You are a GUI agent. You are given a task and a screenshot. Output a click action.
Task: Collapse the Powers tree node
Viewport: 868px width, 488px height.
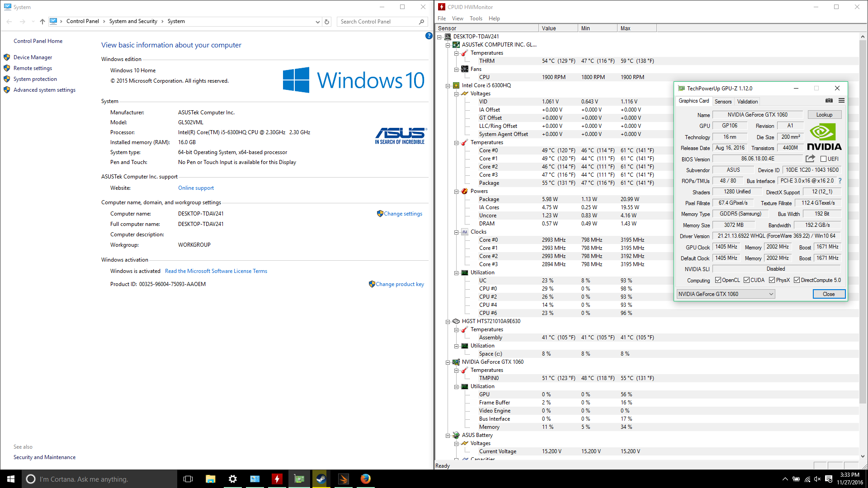point(456,192)
